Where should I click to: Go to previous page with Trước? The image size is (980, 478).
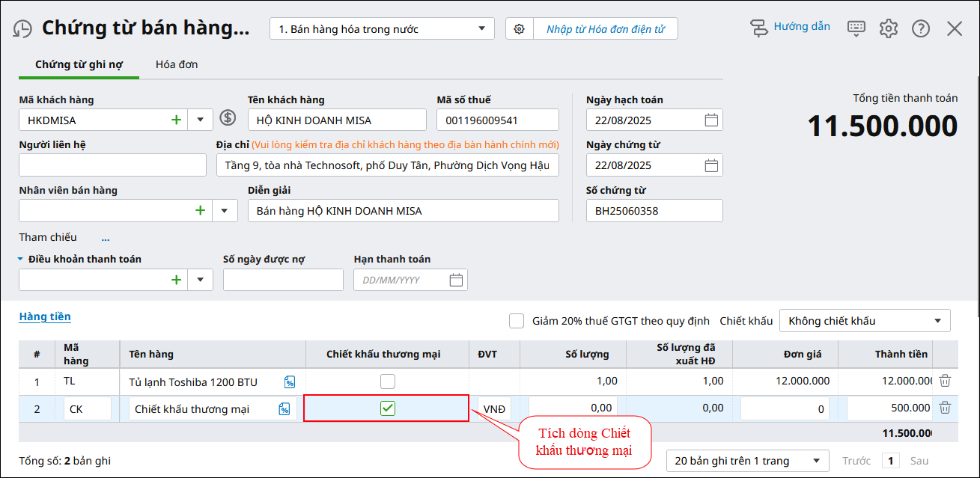click(x=856, y=461)
